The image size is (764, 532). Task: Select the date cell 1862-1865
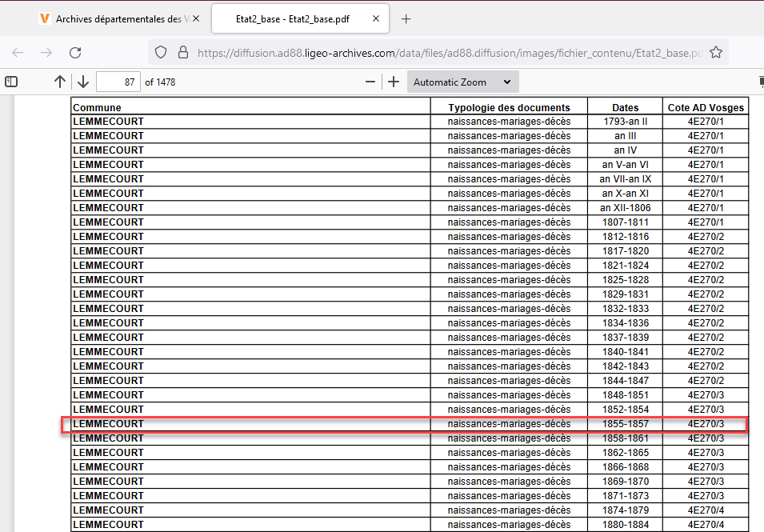tap(625, 453)
